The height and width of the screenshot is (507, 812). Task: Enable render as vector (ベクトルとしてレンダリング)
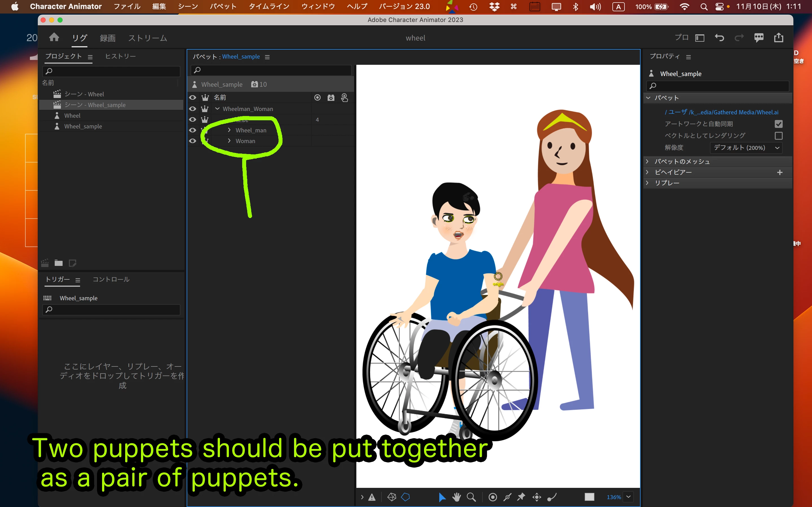pyautogui.click(x=778, y=136)
